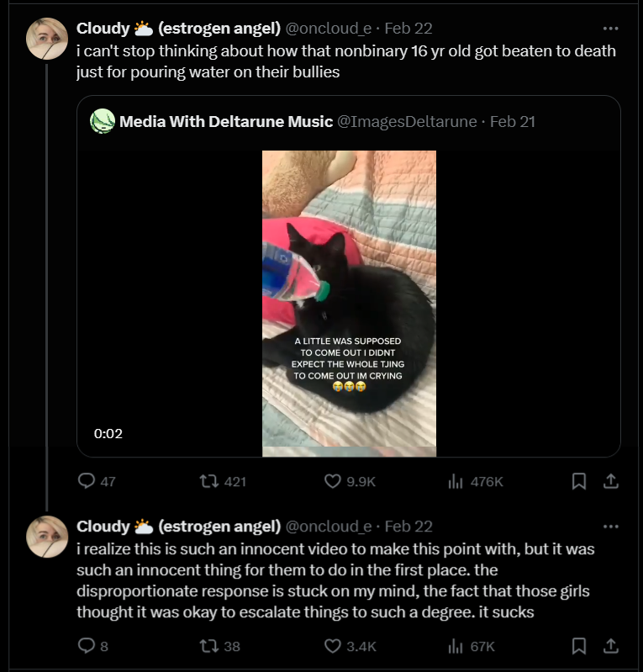Open the @ImagesDeltarune handle link

coord(408,122)
